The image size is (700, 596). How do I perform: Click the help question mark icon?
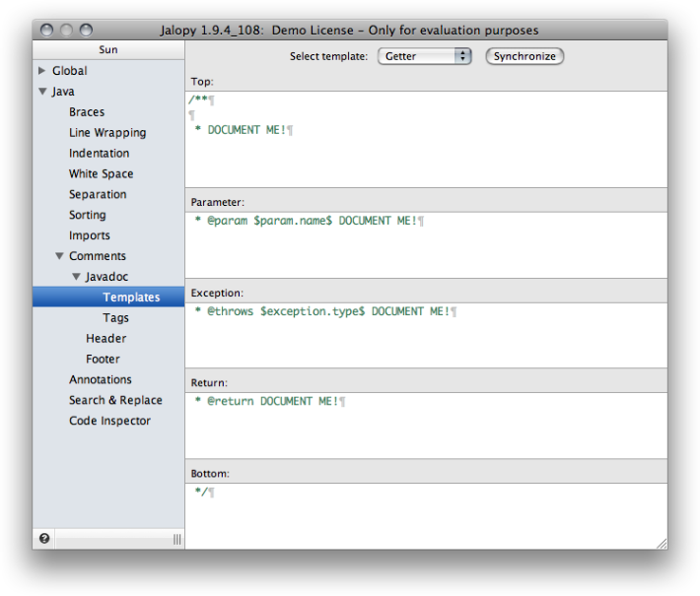(x=44, y=539)
